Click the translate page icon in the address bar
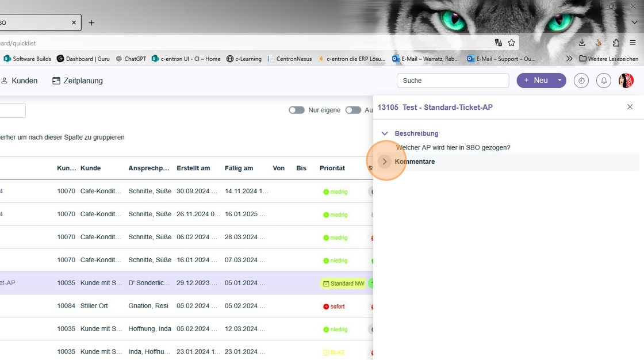This screenshot has height=360, width=644. click(x=499, y=43)
